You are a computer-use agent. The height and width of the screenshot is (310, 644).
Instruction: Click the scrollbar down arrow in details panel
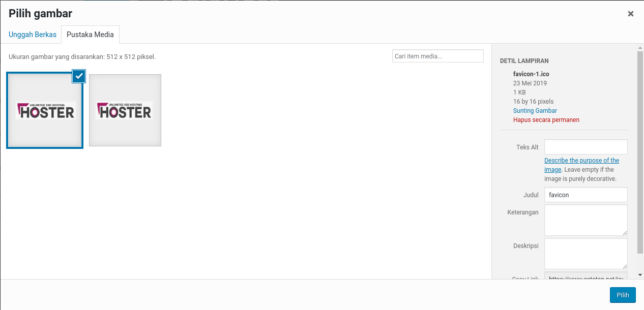click(640, 275)
